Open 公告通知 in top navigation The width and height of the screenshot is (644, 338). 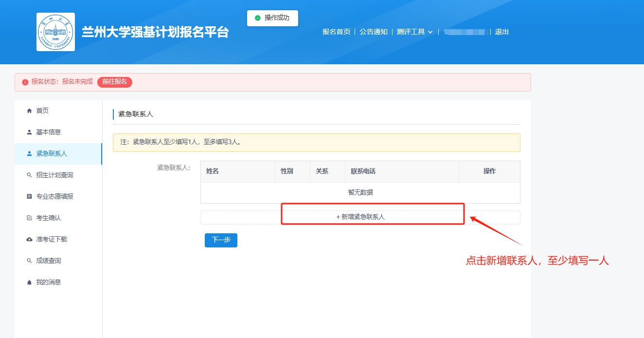[374, 32]
